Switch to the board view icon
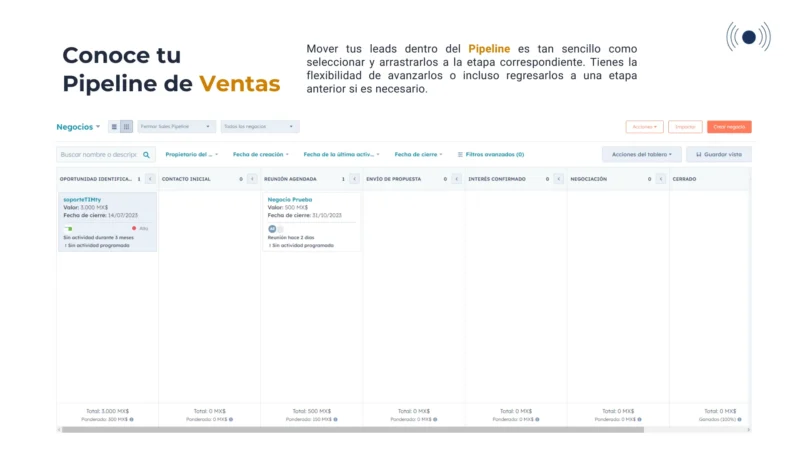800x450 pixels. click(x=127, y=127)
